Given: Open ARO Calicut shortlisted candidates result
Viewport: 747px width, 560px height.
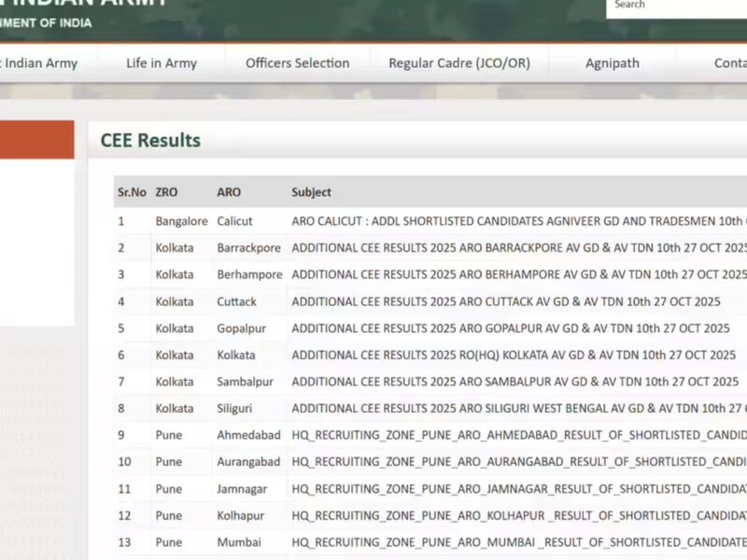Looking at the screenshot, I should click(519, 221).
